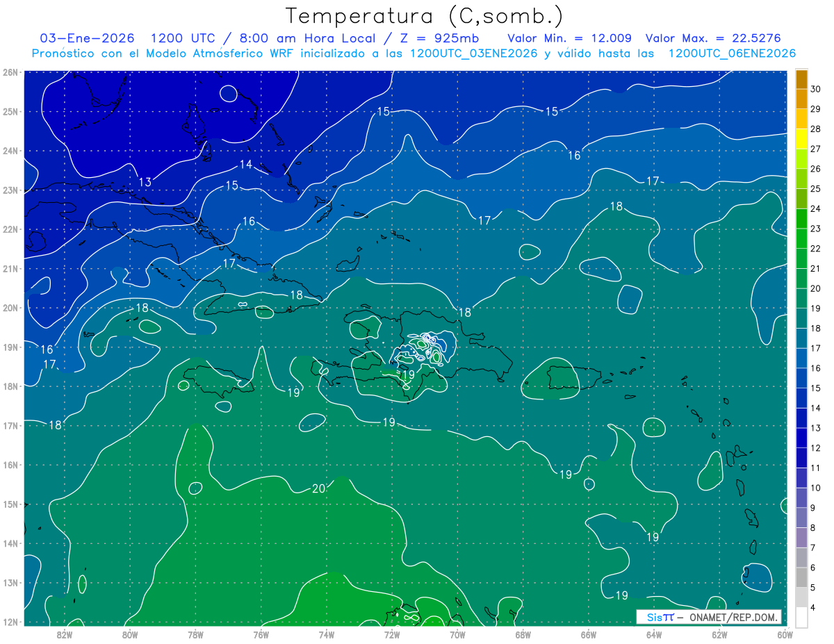Click the '26N' latitude axis label

[x=10, y=72]
